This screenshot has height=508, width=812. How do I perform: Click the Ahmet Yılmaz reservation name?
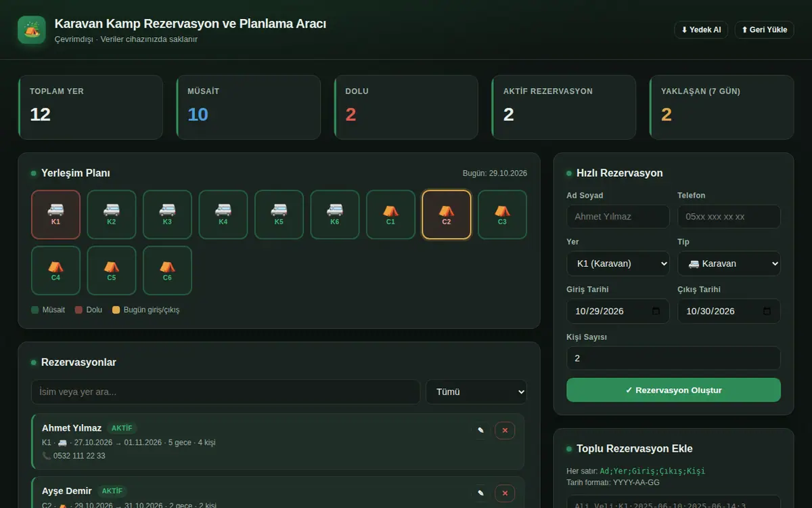[72, 428]
